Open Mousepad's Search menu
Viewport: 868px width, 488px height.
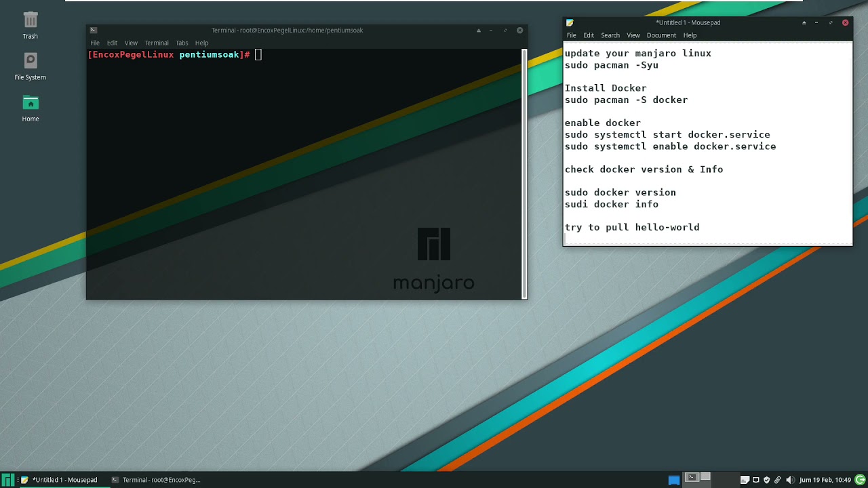click(610, 35)
